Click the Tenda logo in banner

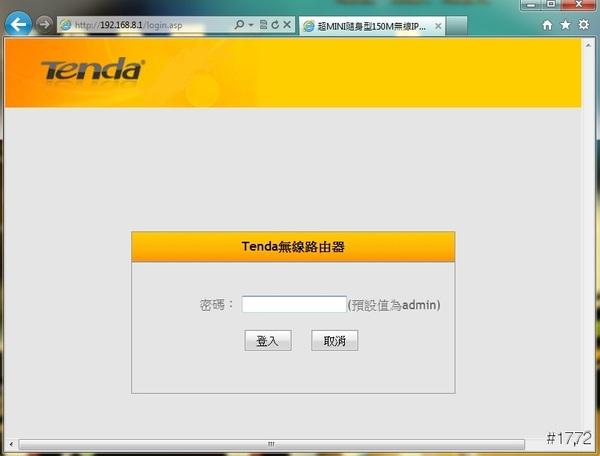(x=93, y=69)
